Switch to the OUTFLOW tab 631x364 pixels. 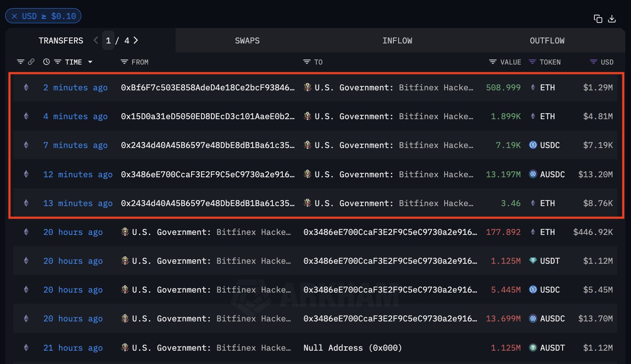coord(547,40)
